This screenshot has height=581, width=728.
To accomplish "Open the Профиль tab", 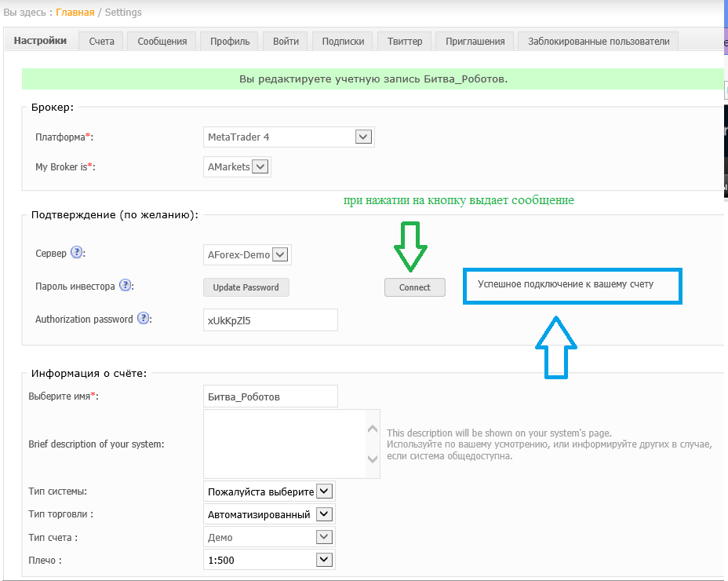I will coord(230,42).
